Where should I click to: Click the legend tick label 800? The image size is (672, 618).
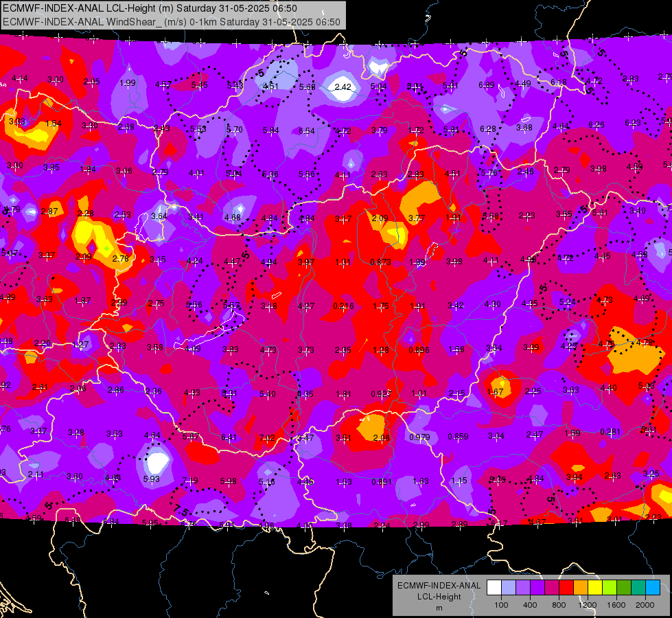[x=559, y=605]
